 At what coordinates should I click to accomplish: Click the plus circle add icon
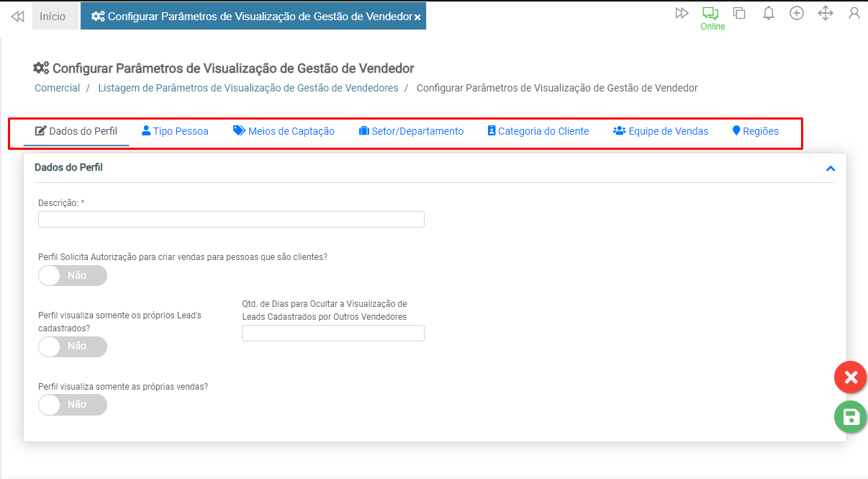point(797,13)
